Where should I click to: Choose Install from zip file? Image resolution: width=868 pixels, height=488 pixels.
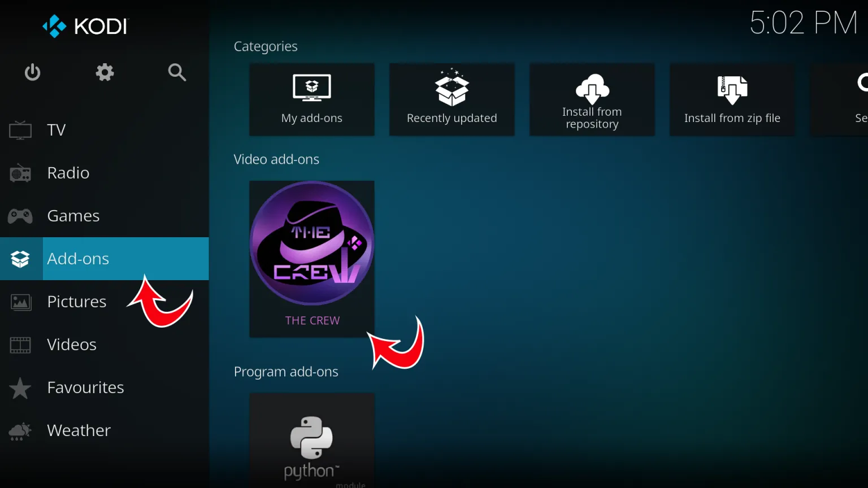tap(732, 99)
